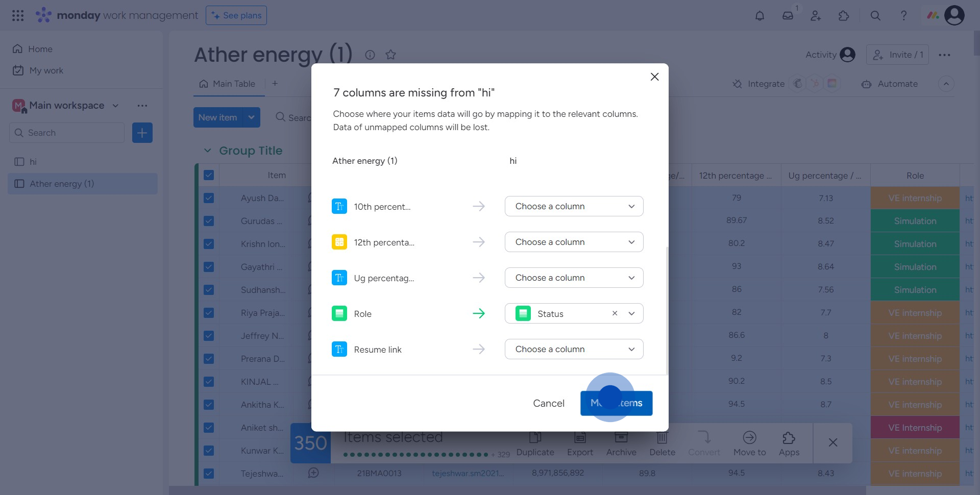The image size is (980, 495).
Task: Click the See plans button
Action: coord(236,15)
